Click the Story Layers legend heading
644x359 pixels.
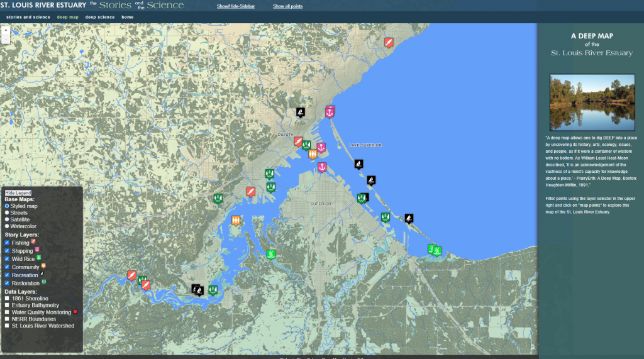pos(22,235)
